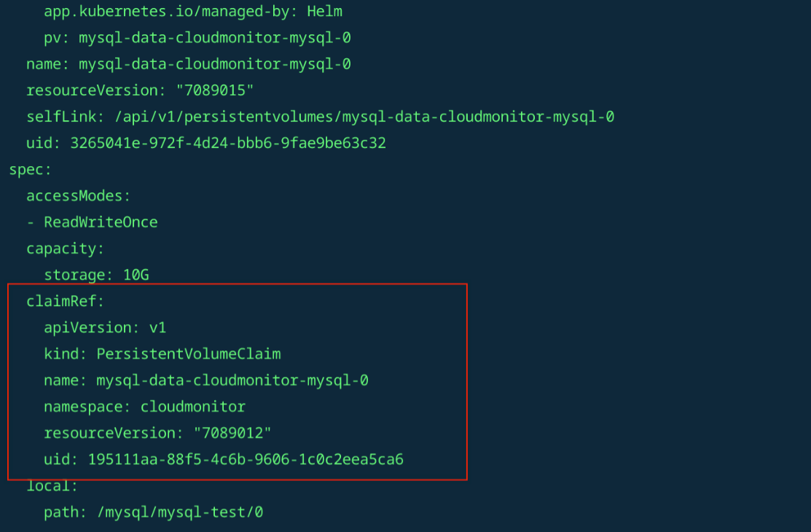Click the 'ReadWriteOnce' access mode value

(x=101, y=222)
